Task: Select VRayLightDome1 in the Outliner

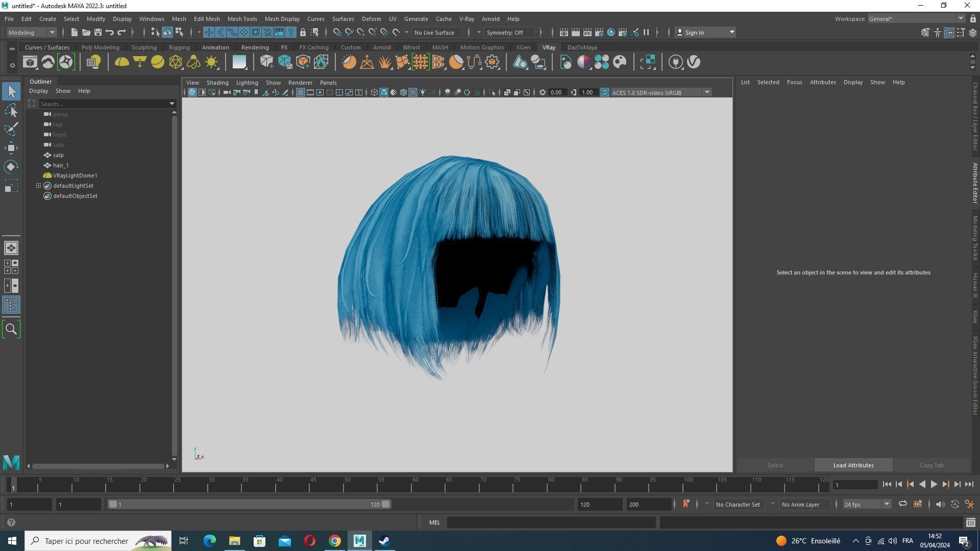Action: click(75, 176)
